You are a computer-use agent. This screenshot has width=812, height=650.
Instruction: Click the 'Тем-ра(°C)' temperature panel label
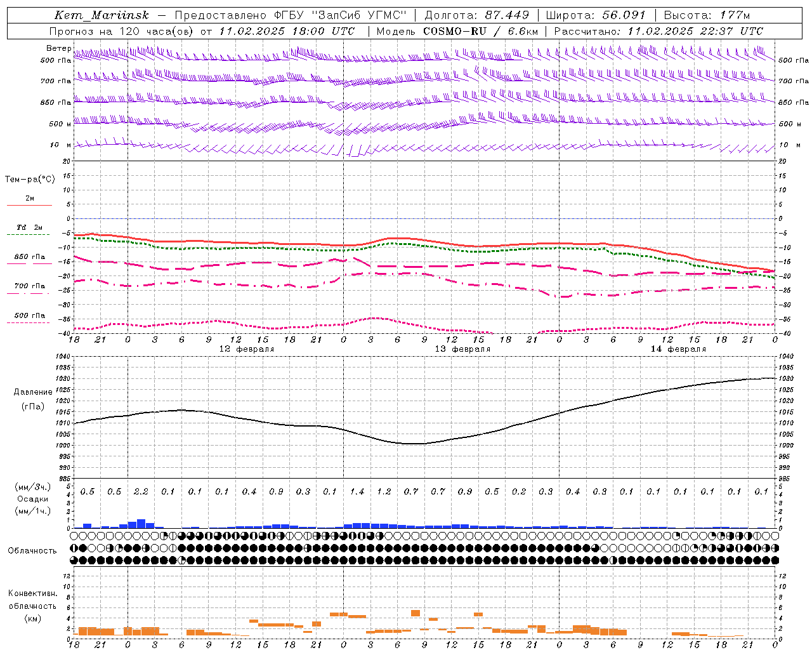click(x=30, y=180)
